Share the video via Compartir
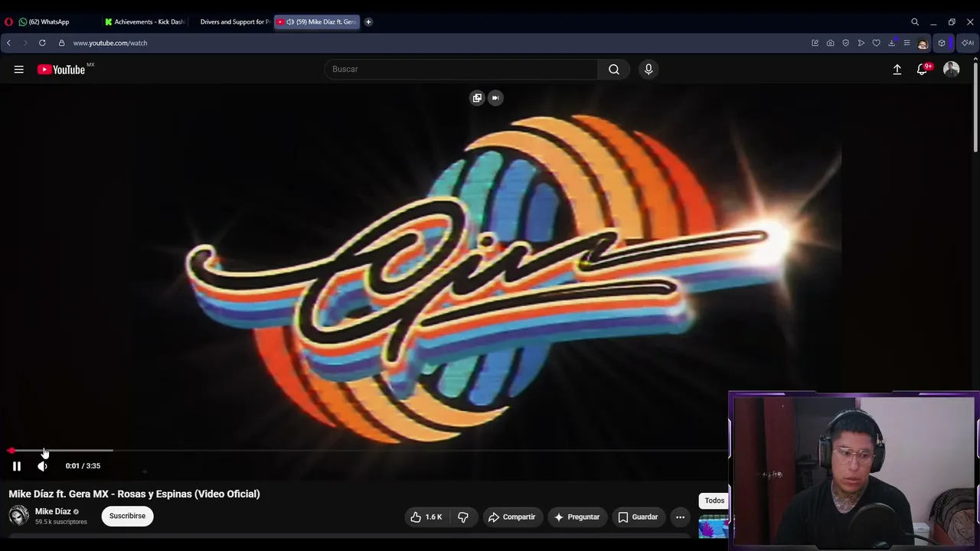The width and height of the screenshot is (980, 551). [x=511, y=517]
